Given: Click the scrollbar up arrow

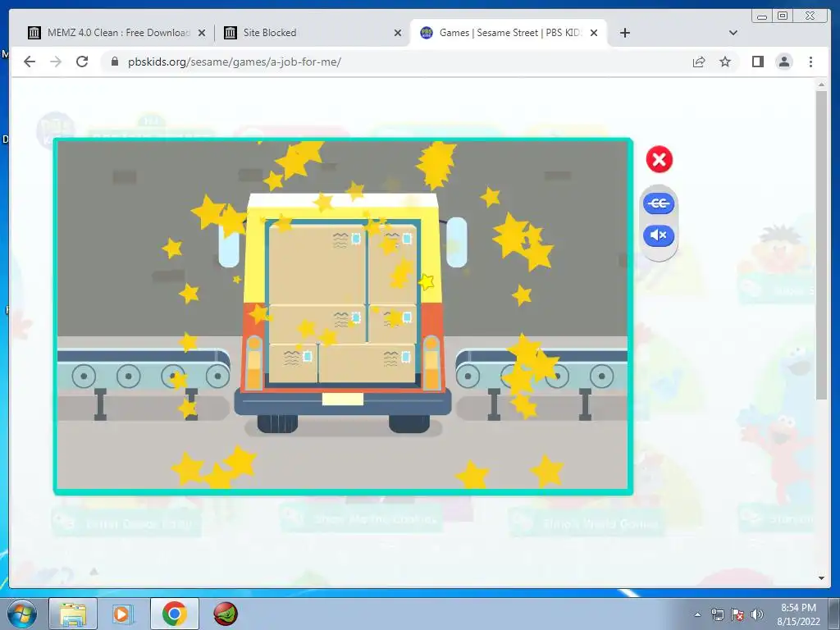Looking at the screenshot, I should point(821,84).
